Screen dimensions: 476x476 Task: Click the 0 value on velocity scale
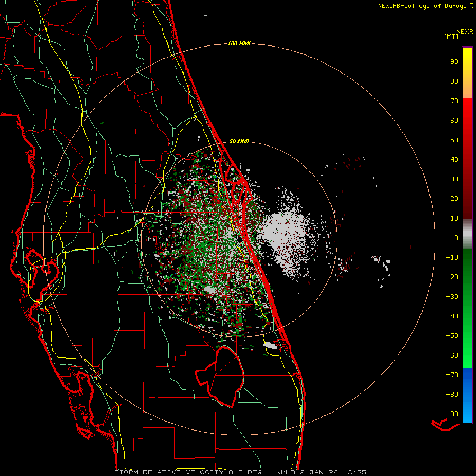(x=456, y=237)
